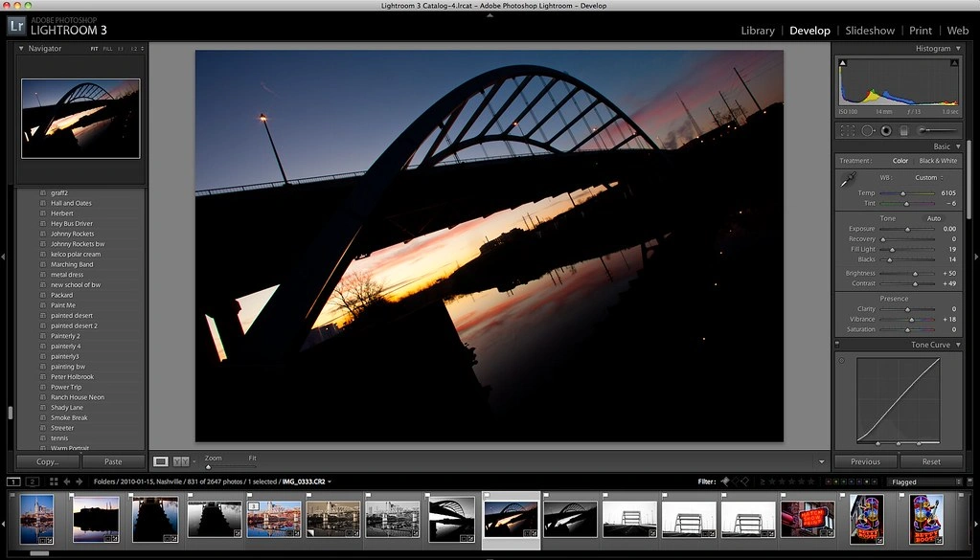Select the Crop Overlay tool
The image size is (980, 560).
[x=848, y=130]
